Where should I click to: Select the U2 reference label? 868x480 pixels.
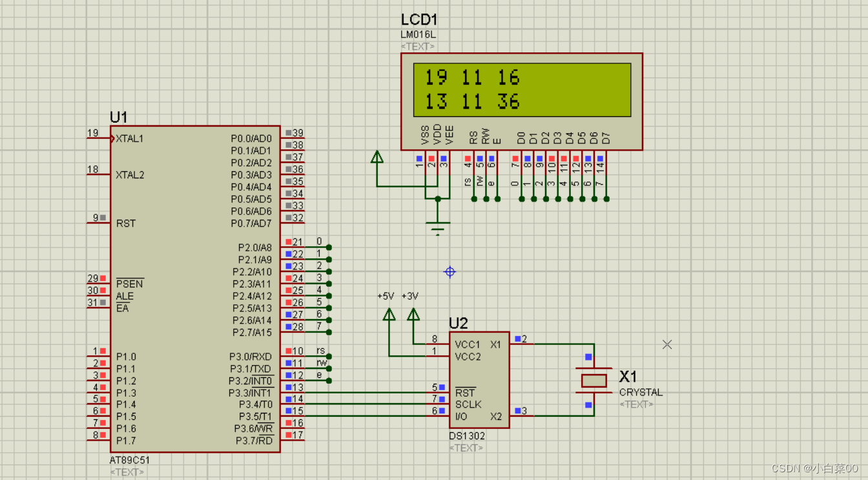point(459,324)
